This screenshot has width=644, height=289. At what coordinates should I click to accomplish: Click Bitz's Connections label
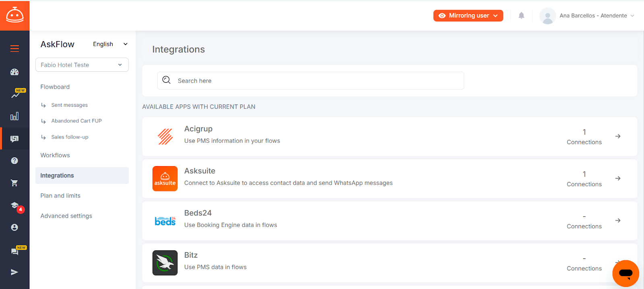pos(584,268)
